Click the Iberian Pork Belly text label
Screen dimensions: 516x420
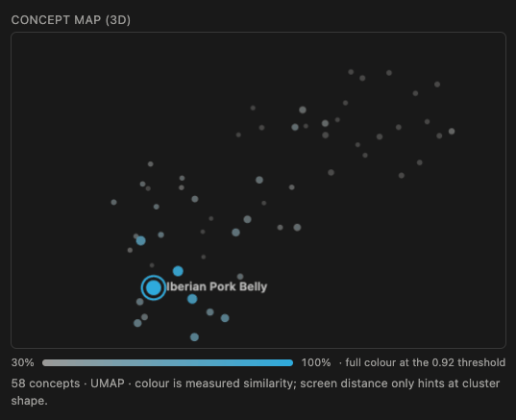[x=217, y=286]
